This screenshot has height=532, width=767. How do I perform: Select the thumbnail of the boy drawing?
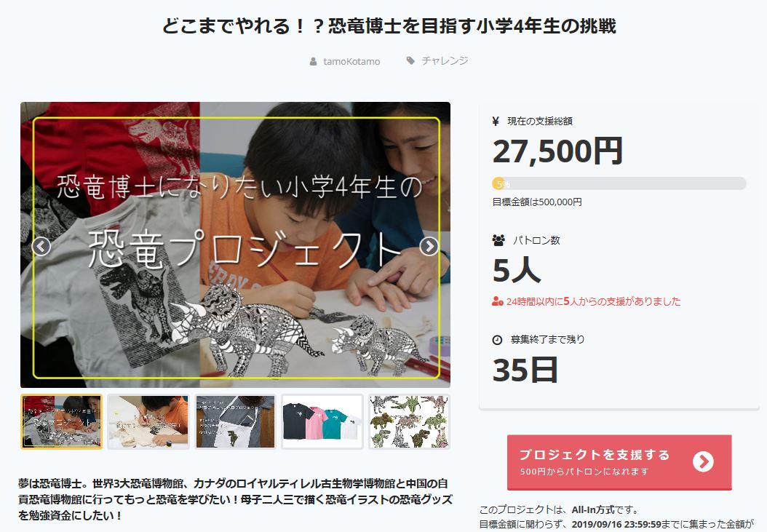(x=148, y=421)
